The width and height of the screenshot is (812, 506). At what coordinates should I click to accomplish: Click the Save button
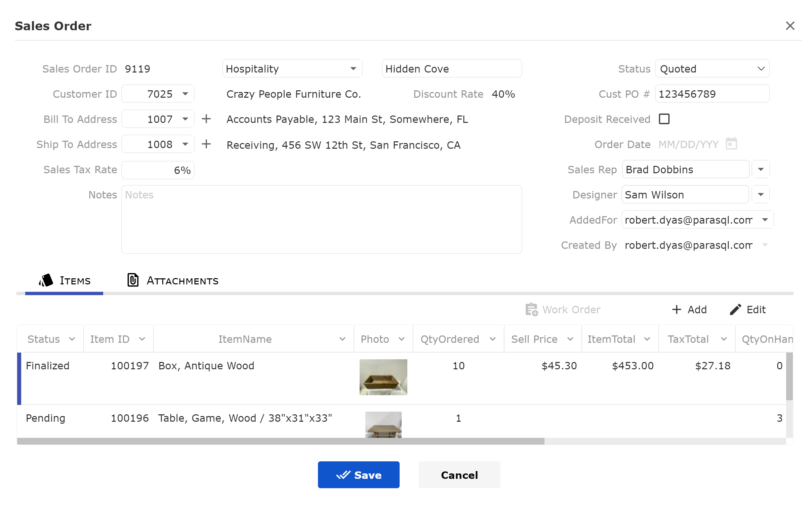[359, 474]
